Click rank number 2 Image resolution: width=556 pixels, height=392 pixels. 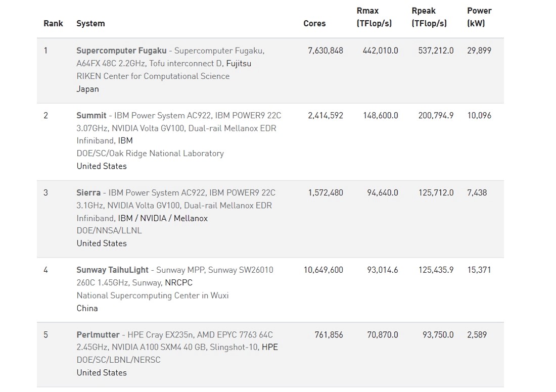[45, 116]
